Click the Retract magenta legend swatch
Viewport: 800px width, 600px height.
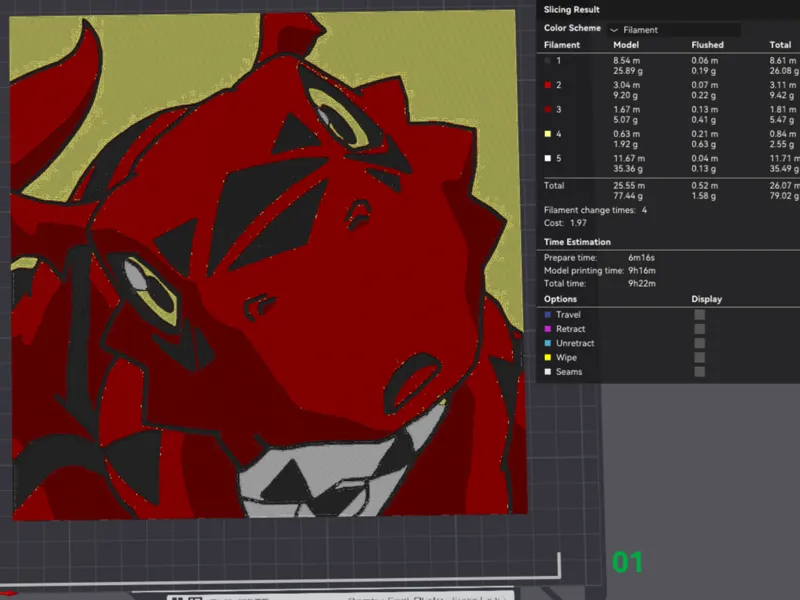tap(547, 329)
